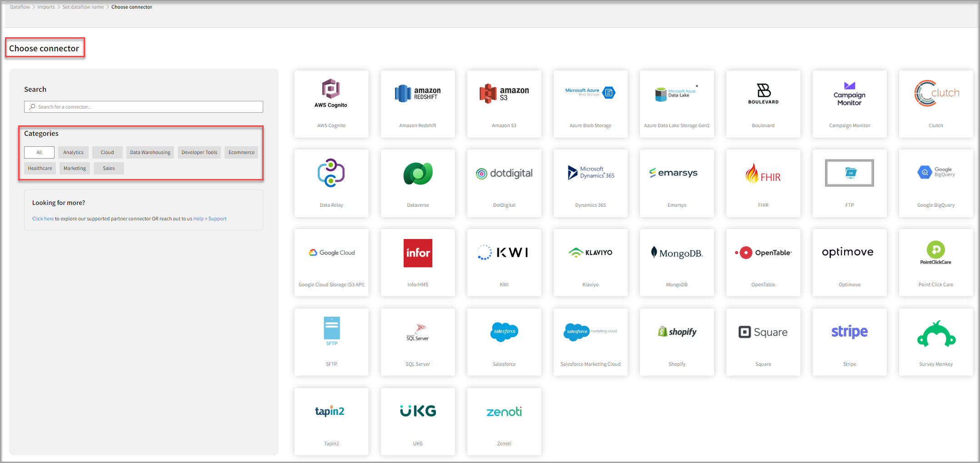Image resolution: width=980 pixels, height=463 pixels.
Task: Go to Dataflow breadcrumb
Action: pos(20,7)
